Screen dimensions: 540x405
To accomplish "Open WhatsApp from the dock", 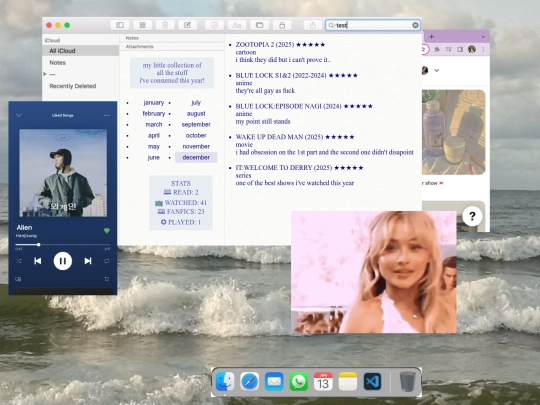I will click(x=299, y=382).
